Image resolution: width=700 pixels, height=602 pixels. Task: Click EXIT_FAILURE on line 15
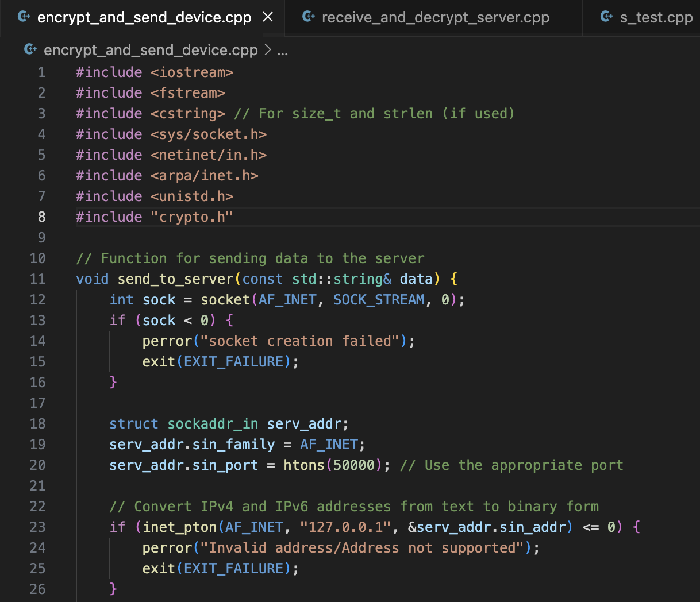point(234,362)
